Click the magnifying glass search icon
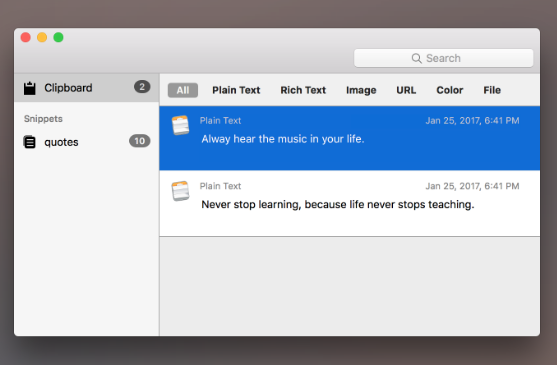557x365 pixels. pyautogui.click(x=416, y=58)
